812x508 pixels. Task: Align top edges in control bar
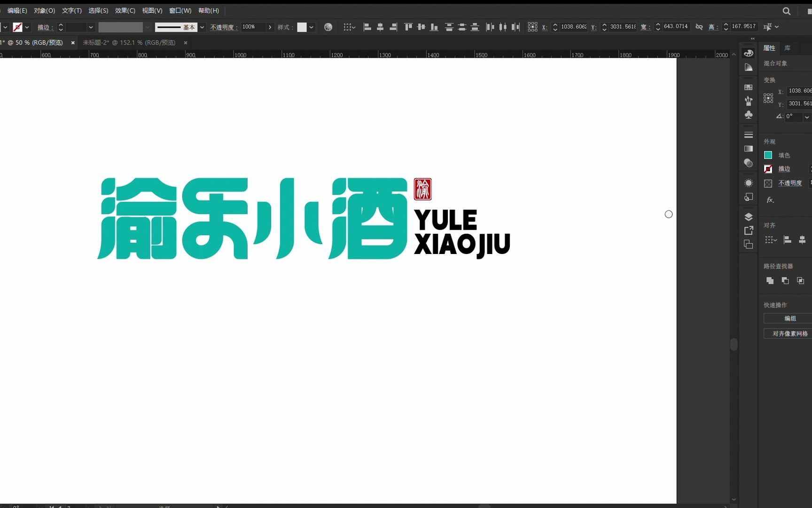(408, 27)
